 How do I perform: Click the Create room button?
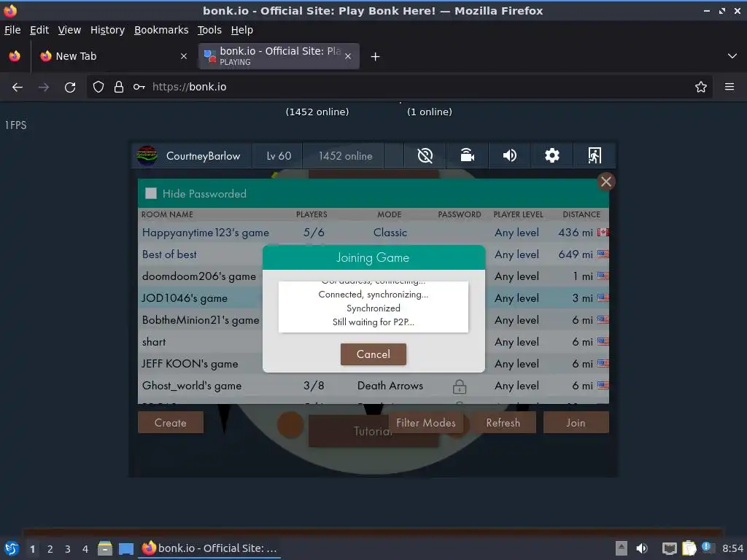(x=171, y=423)
